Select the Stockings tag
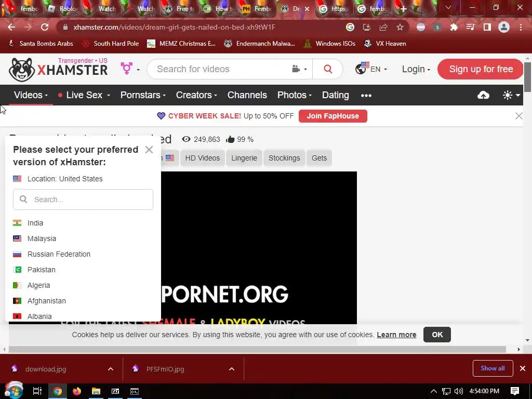532x399 pixels. (x=284, y=158)
